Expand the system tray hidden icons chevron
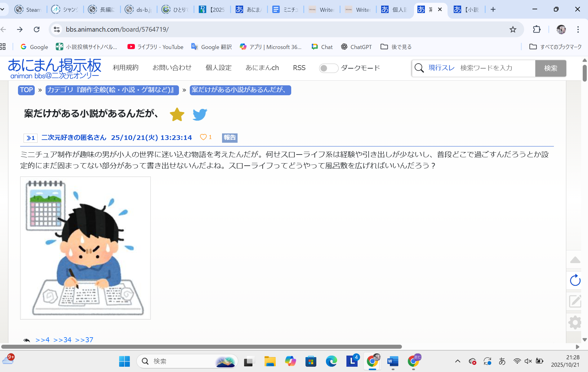Image resolution: width=588 pixels, height=372 pixels. click(457, 361)
